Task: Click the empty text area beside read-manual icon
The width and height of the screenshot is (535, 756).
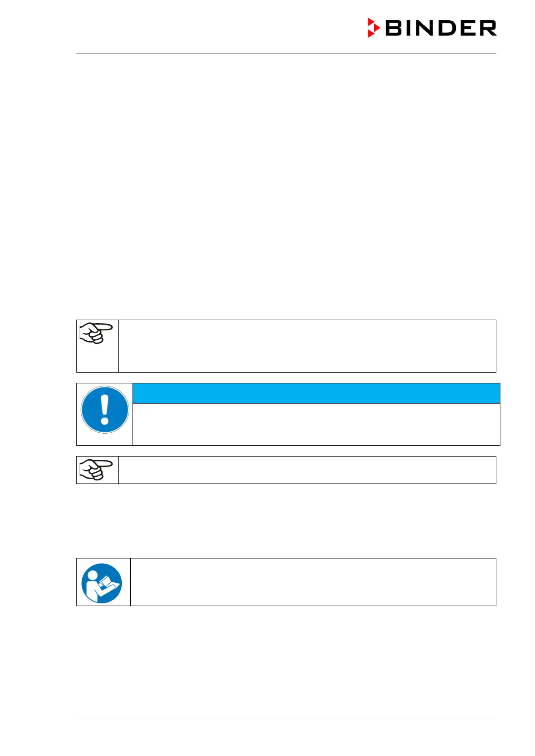Action: tap(313, 582)
